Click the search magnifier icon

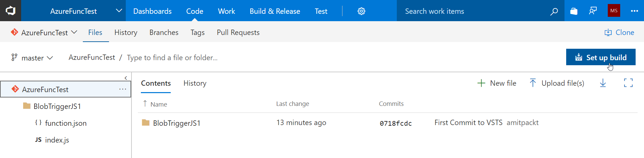(554, 11)
